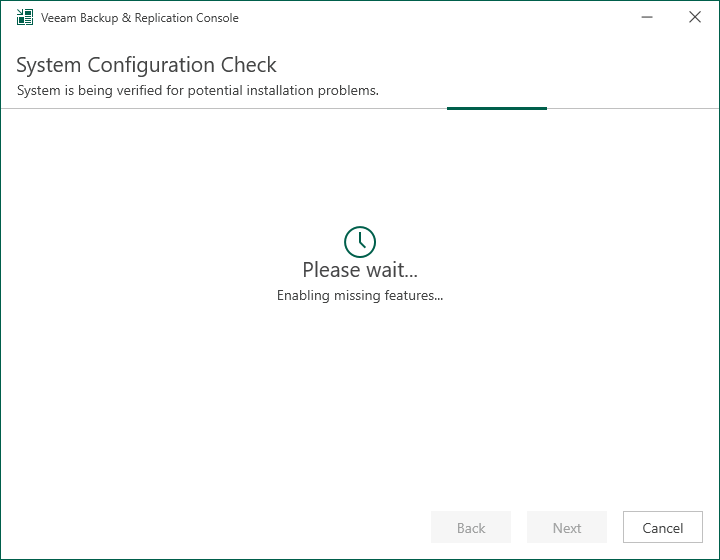The width and height of the screenshot is (720, 560).
Task: Close the installer window with X
Action: (695, 18)
